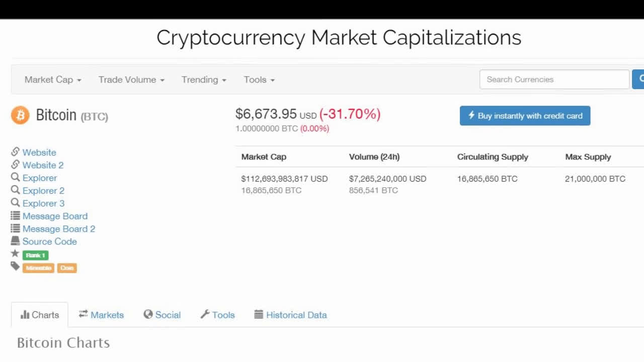
Task: Click the star icon next to Rank 1
Action: [15, 254]
